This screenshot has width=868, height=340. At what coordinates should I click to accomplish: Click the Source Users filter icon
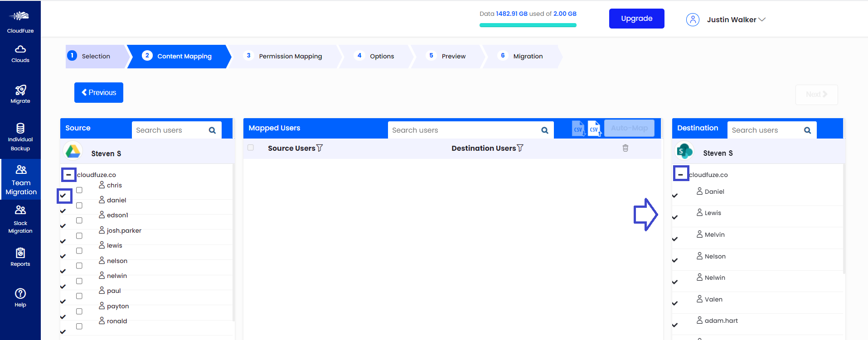(x=320, y=148)
